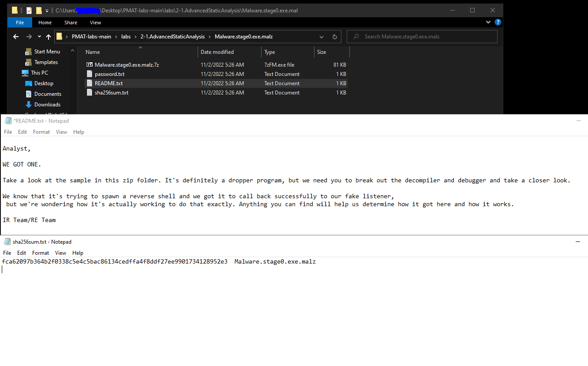Select Malware.stage0.exe.malz.7z file name
Screen dimensions: 588x366
click(x=127, y=65)
